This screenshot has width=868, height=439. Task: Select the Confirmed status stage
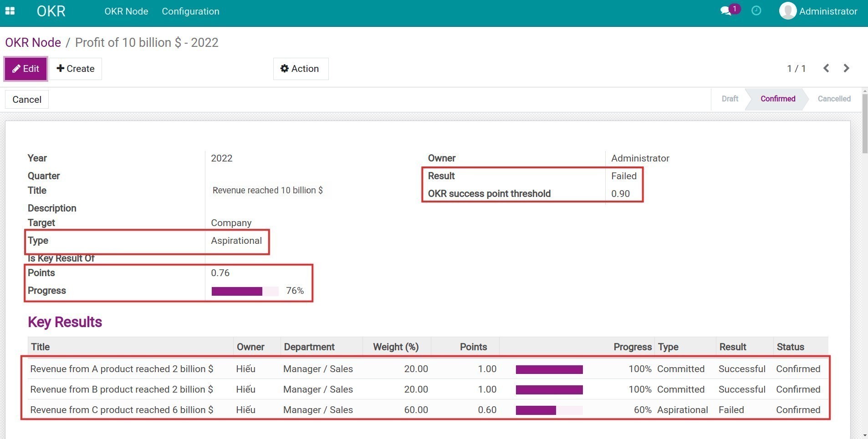tap(777, 99)
